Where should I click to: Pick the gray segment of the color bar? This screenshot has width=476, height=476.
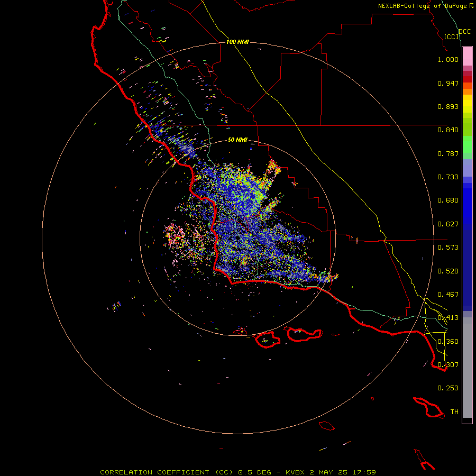[467, 368]
